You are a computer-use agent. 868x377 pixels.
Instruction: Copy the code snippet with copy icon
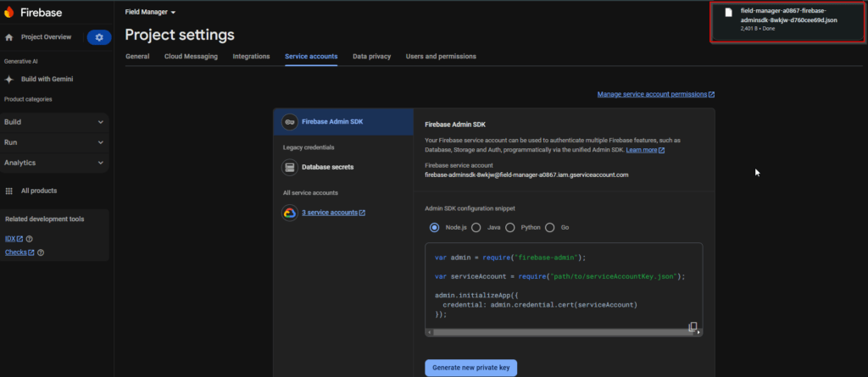(692, 327)
